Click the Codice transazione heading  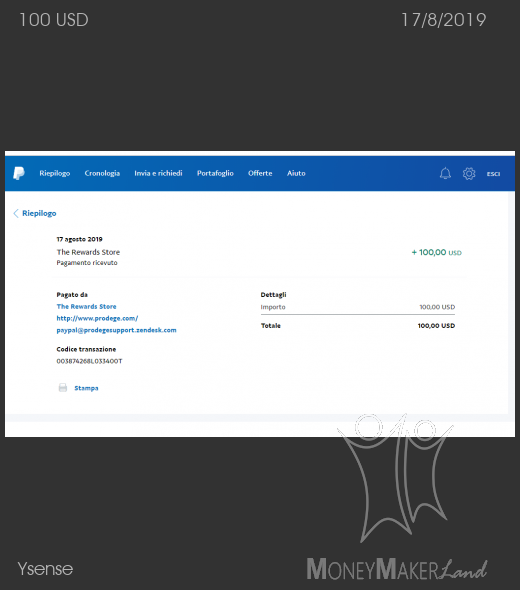click(x=86, y=349)
